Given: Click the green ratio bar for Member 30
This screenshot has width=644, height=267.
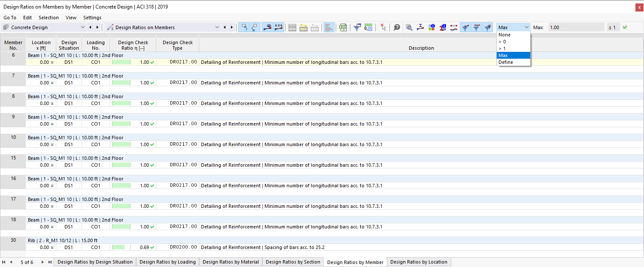Looking at the screenshot, I should pos(118,247).
